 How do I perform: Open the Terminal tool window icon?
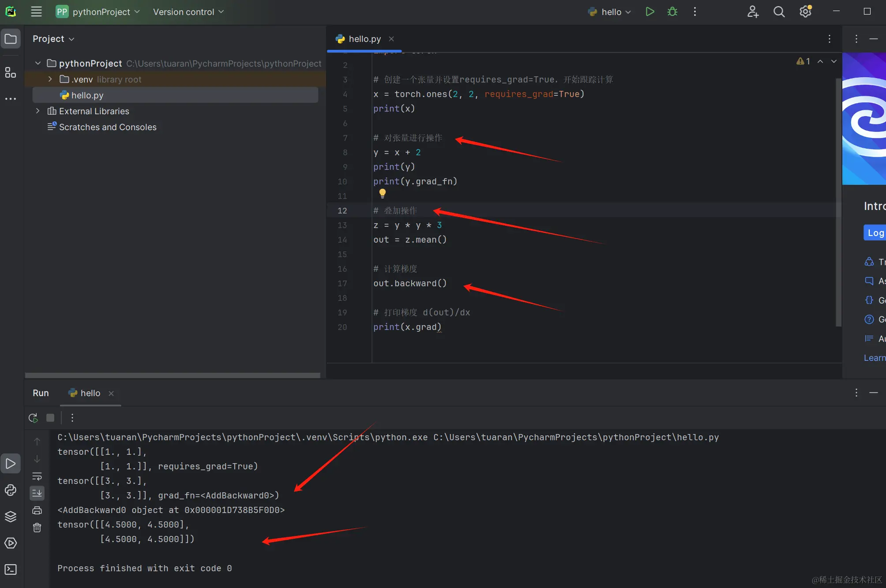pos(11,569)
